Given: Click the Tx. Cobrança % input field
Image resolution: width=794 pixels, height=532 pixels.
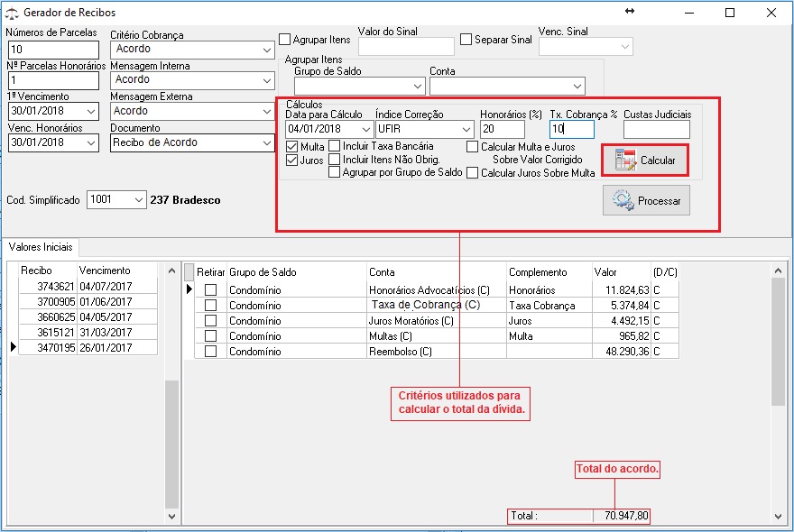Looking at the screenshot, I should 572,130.
